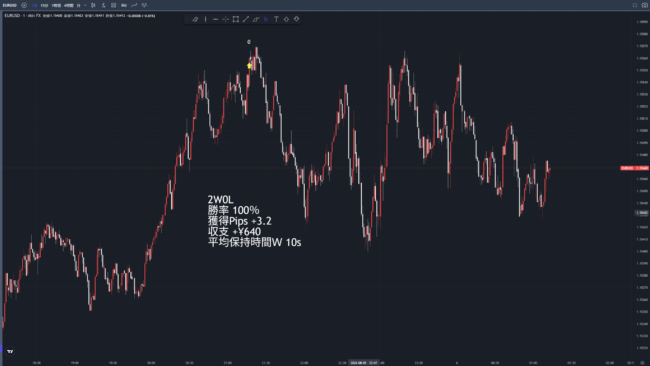The height and width of the screenshot is (366, 650).
Task: Toggle fullscreen mode icon
Action: coord(635,5)
